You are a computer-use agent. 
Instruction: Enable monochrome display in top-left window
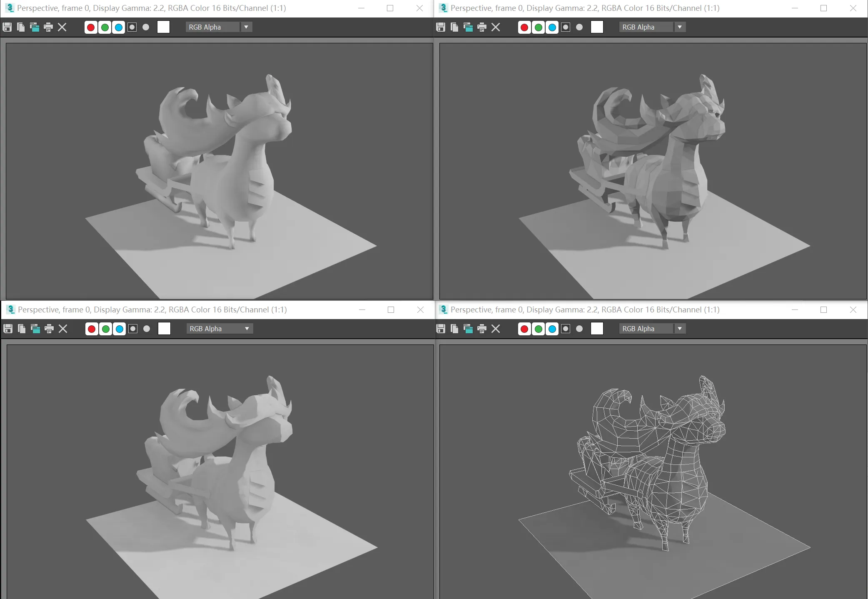pos(146,27)
